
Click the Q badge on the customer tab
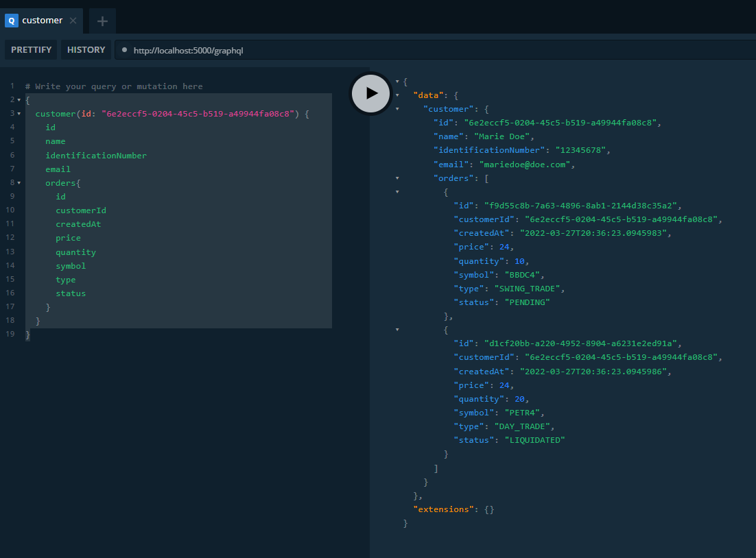click(10, 20)
